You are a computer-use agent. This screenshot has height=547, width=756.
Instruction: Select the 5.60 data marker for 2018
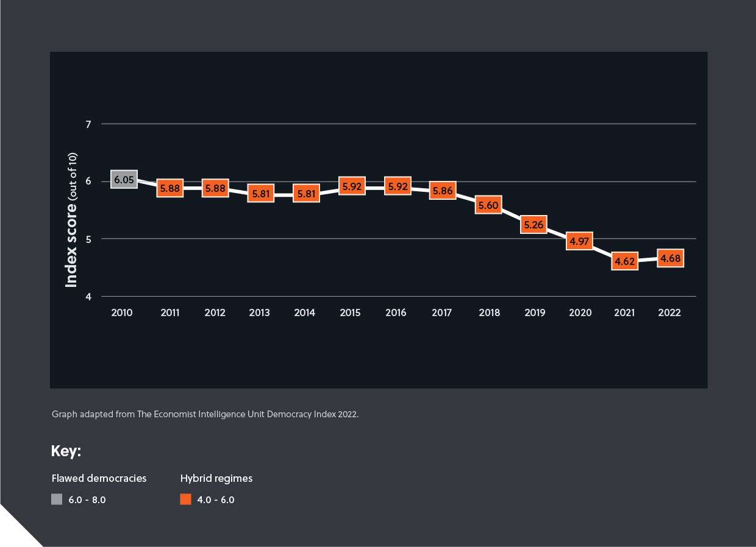point(488,206)
